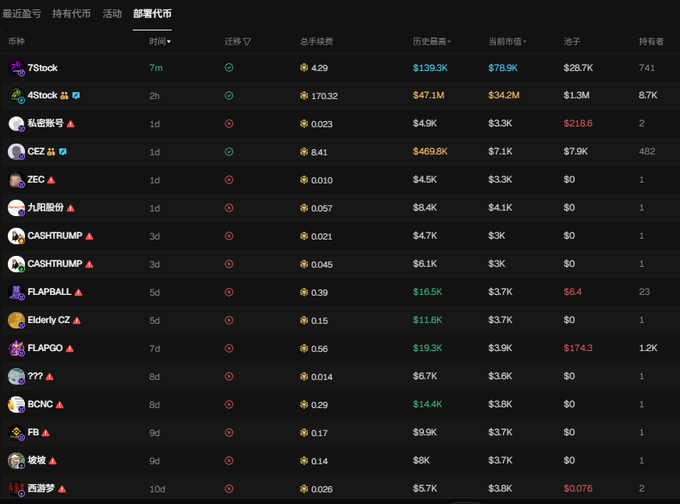Open the 持有代币 tab
Screen dimensions: 680x504
pyautogui.click(x=72, y=14)
